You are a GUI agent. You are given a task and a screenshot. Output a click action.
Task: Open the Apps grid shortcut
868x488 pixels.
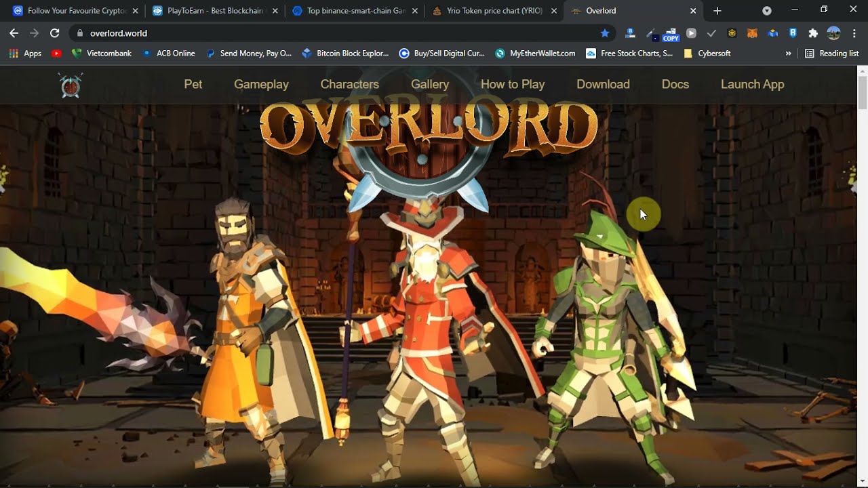25,53
